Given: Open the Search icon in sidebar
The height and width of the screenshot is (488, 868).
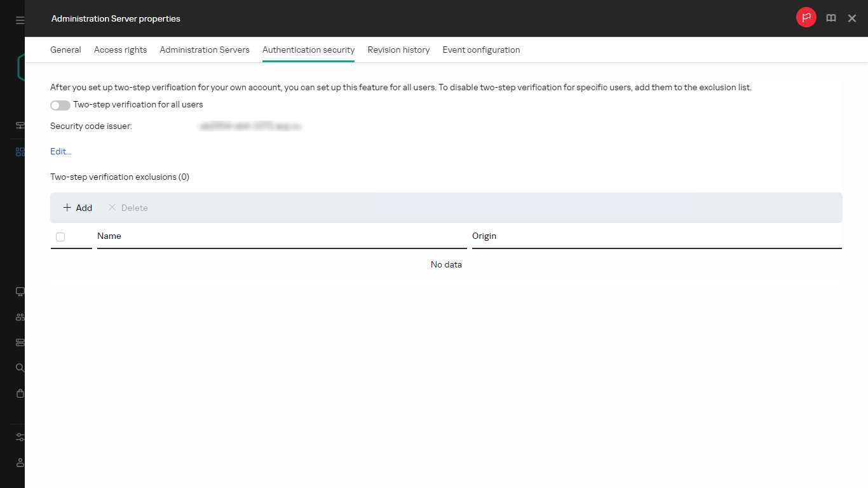Looking at the screenshot, I should 19,367.
